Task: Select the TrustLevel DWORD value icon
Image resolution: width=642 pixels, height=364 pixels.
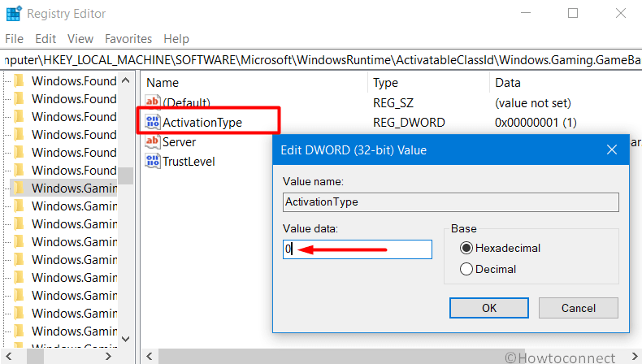Action: pyautogui.click(x=152, y=162)
